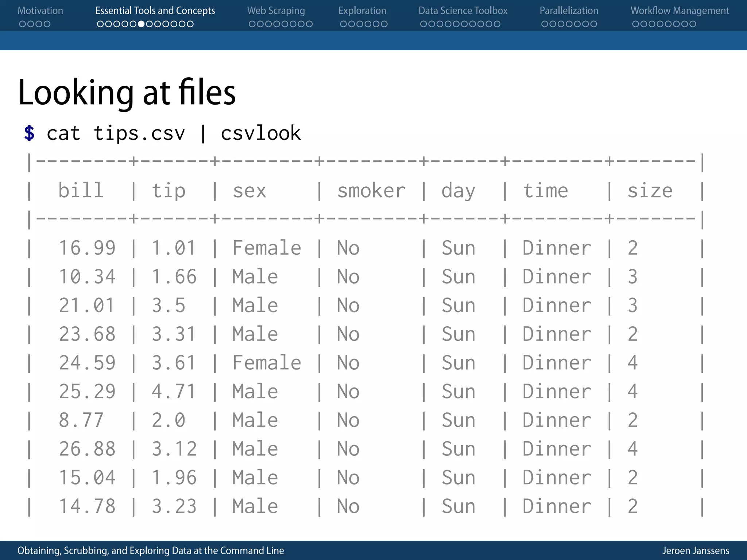Click the bill value 24.59
Viewport: 747px width, 560px height.
[x=87, y=363]
